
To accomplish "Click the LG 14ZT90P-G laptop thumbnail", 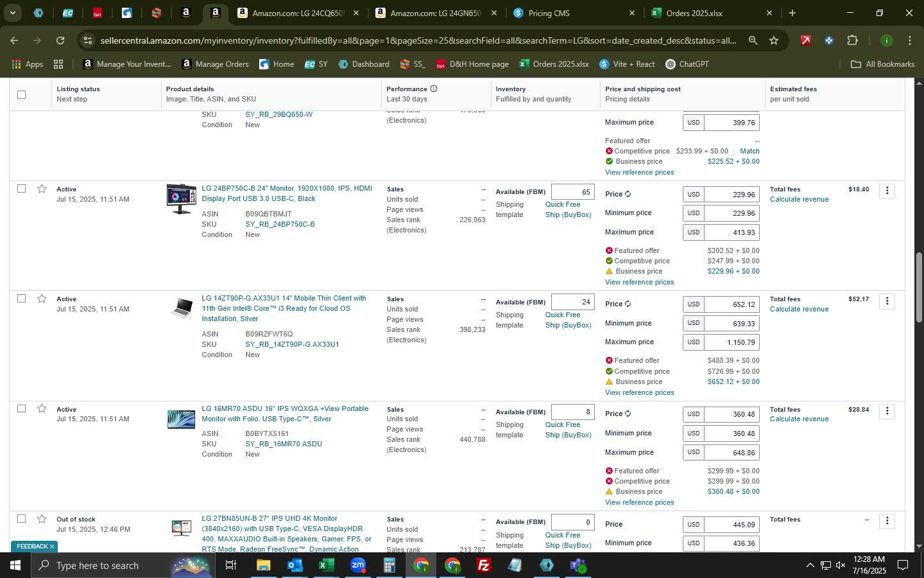I will tap(182, 308).
